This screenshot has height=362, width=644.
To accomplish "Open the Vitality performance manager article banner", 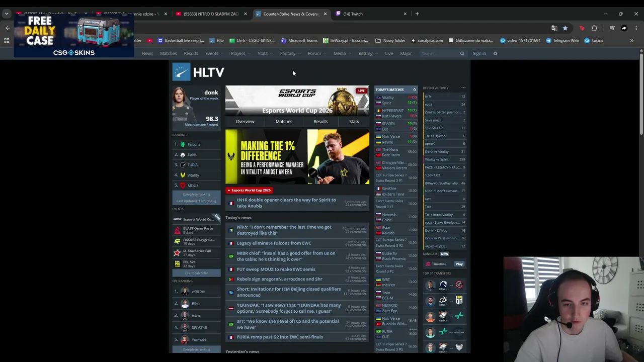I will click(x=297, y=157).
